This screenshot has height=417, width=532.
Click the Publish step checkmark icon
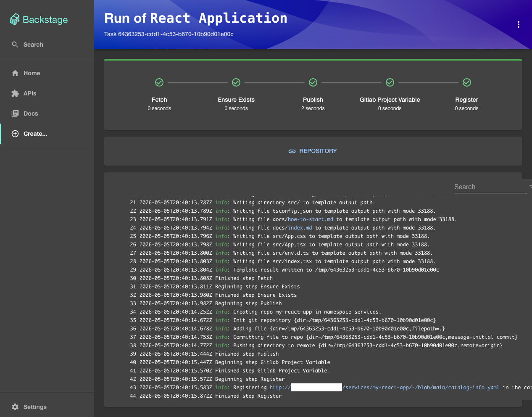coord(313,82)
